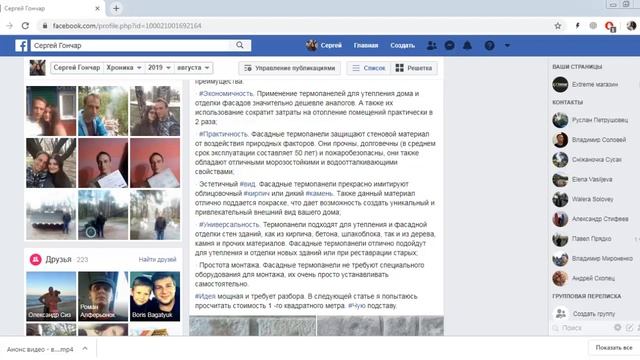
Task: Open the group create icon beside Создать группу
Action: pos(561,313)
